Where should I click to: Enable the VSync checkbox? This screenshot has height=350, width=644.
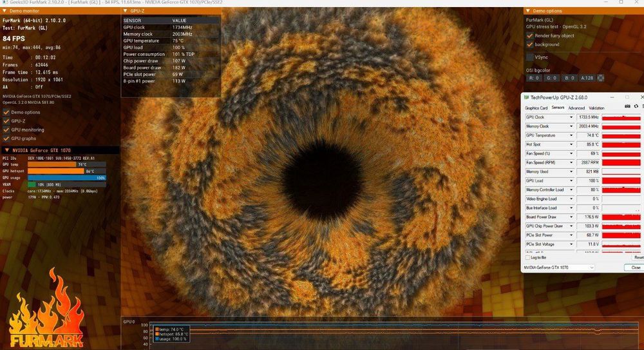pos(530,57)
